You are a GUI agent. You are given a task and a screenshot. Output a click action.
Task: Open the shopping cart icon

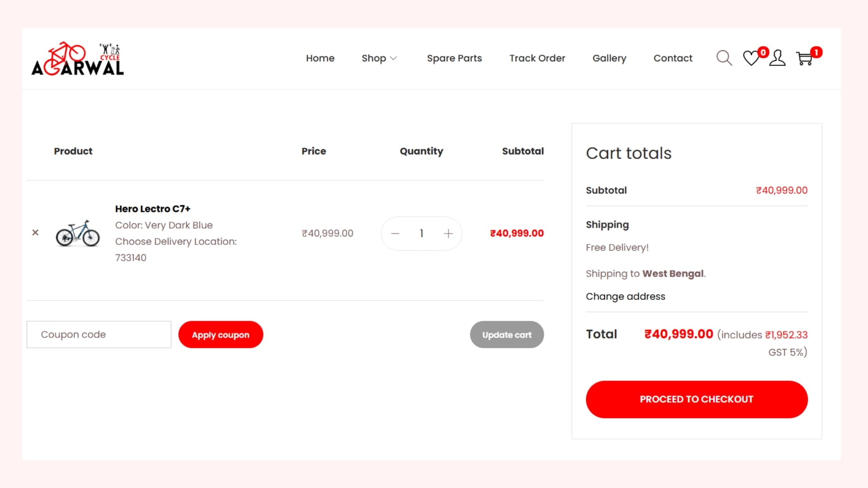point(805,58)
